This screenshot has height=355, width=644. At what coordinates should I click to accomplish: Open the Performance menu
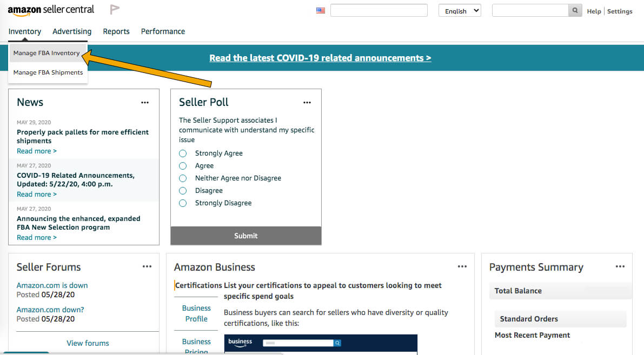point(163,31)
